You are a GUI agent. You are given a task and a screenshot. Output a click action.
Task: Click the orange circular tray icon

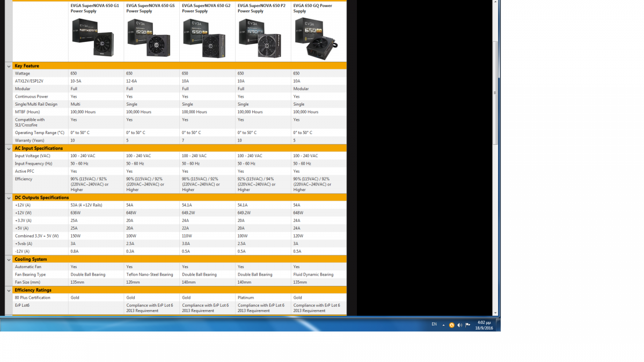452,325
